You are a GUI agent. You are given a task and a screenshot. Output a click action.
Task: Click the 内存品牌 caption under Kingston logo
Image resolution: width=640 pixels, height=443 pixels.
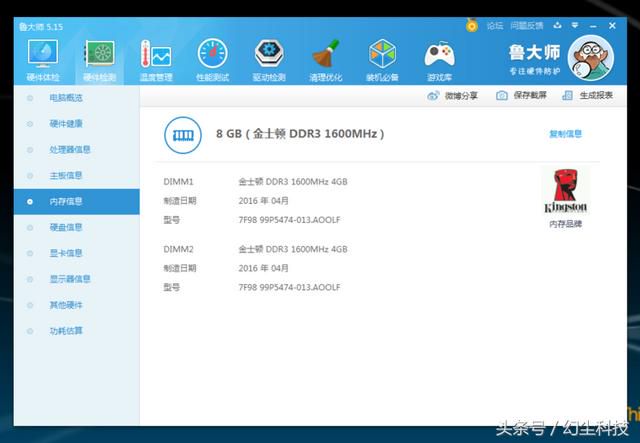pyautogui.click(x=565, y=224)
